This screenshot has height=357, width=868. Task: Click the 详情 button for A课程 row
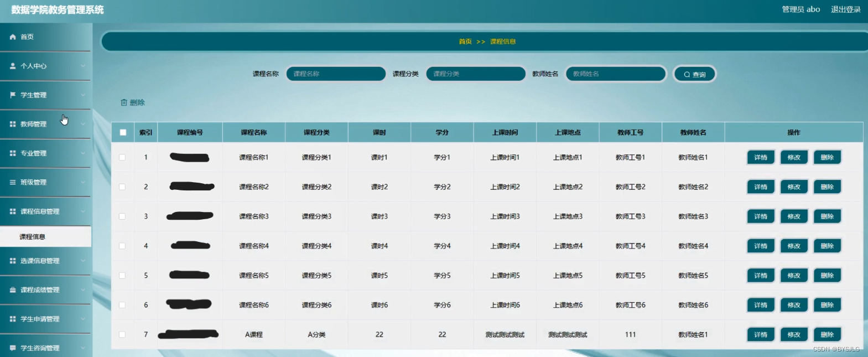pyautogui.click(x=761, y=334)
